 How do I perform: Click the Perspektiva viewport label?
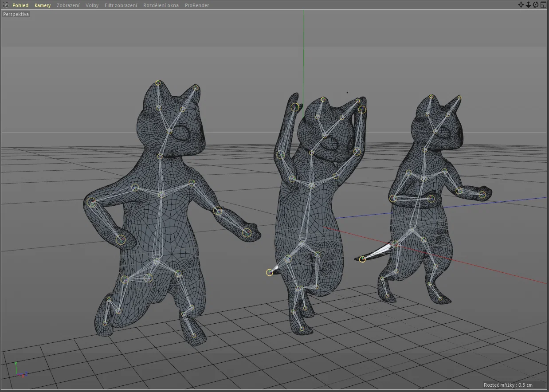(16, 14)
